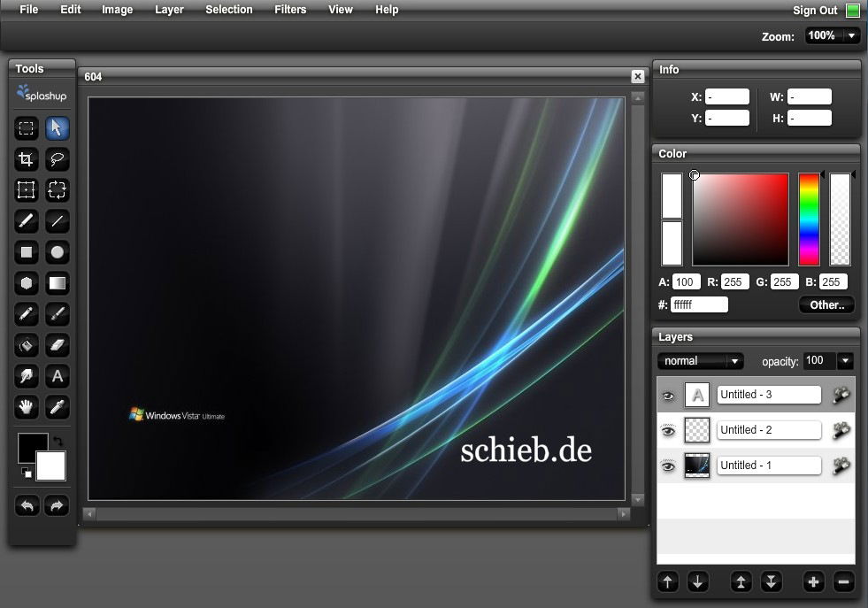Open layer effects for Untitled - 3
Viewport: 868px width, 608px height.
point(841,395)
